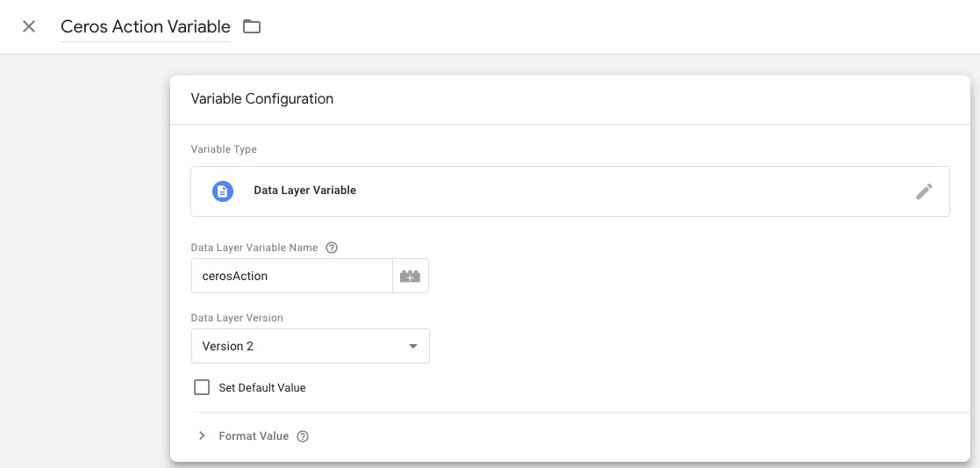Open the Data Layer Version dropdown arrow

click(x=413, y=346)
